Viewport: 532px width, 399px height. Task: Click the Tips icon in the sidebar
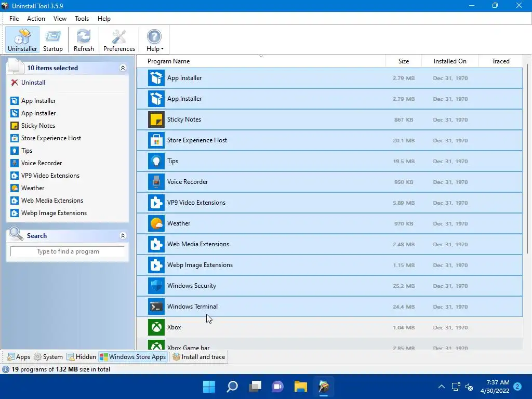coord(14,151)
